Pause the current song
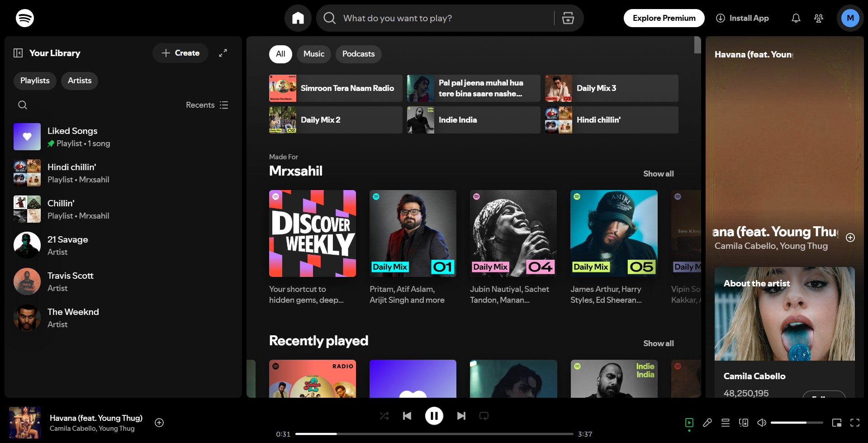This screenshot has height=443, width=868. pos(434,416)
